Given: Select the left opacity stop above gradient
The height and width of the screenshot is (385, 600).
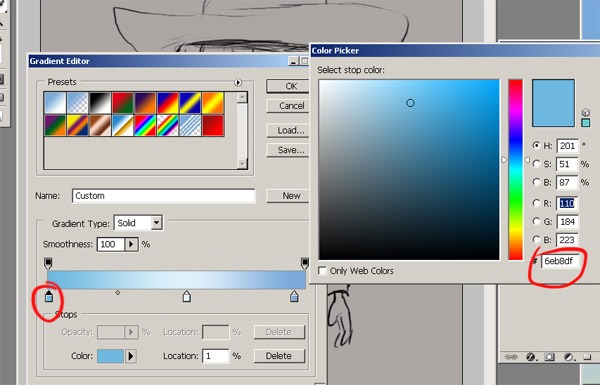Looking at the screenshot, I should click(x=48, y=263).
